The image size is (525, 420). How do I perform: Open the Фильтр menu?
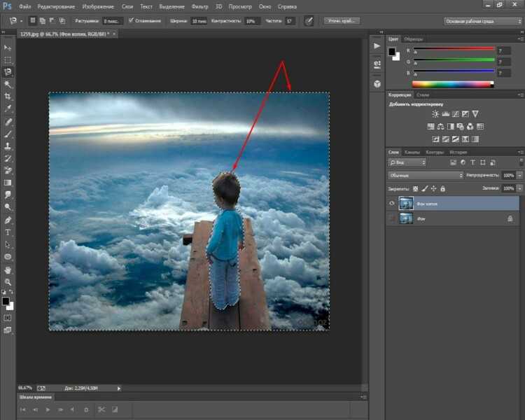(x=199, y=6)
